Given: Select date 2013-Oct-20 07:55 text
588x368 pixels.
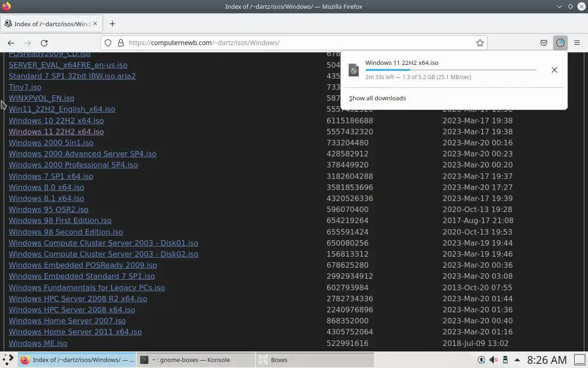Looking at the screenshot, I should (x=477, y=287).
